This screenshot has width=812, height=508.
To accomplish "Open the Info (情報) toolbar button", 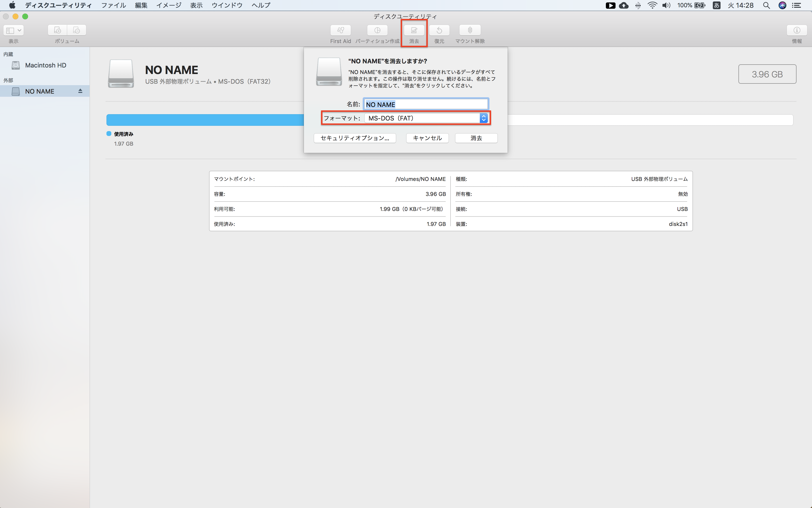I will pyautogui.click(x=797, y=30).
